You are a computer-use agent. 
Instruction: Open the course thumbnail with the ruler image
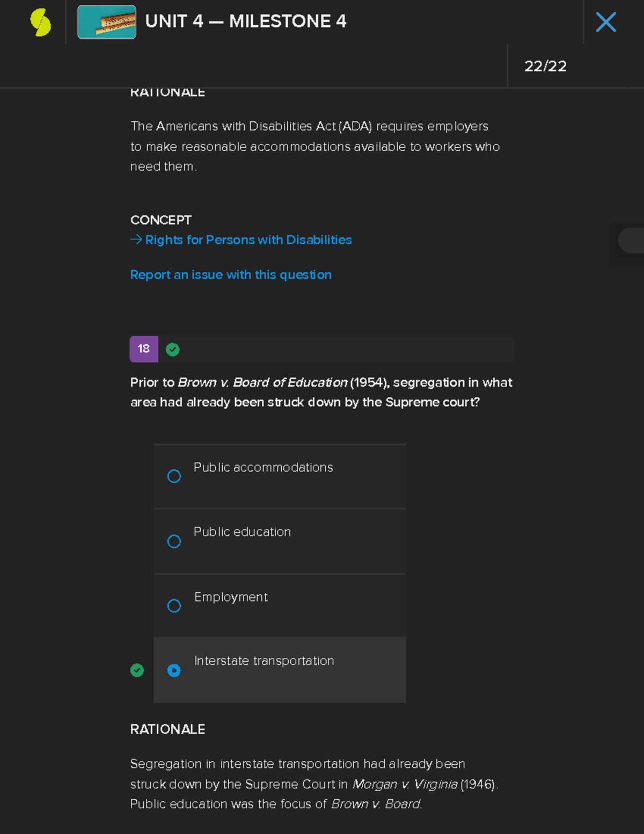[x=106, y=22]
